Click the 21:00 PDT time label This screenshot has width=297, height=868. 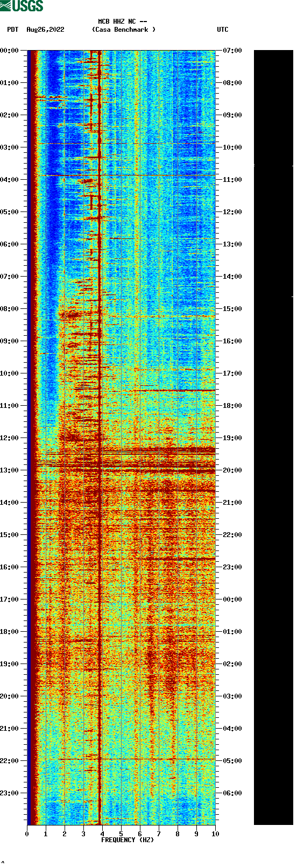pos(10,729)
